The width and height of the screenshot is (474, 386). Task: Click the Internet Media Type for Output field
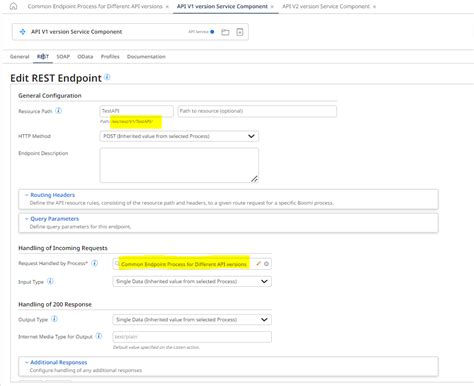tap(192, 337)
